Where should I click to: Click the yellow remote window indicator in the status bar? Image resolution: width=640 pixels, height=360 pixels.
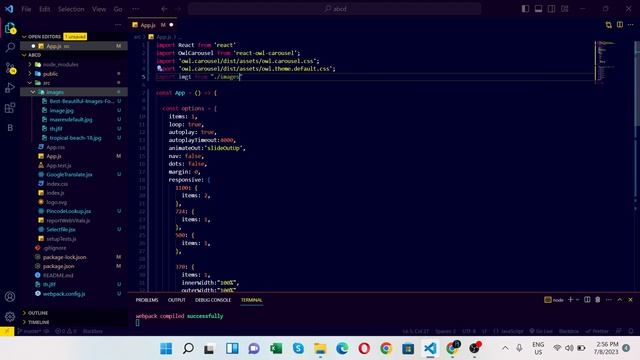[7, 331]
